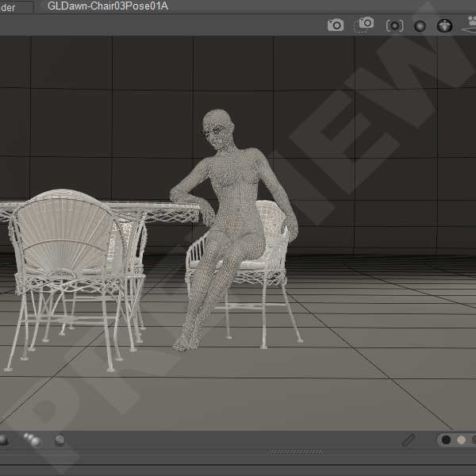Click the slanted pencil icon in bottom bar
The height and width of the screenshot is (476, 476).
pos(409,440)
